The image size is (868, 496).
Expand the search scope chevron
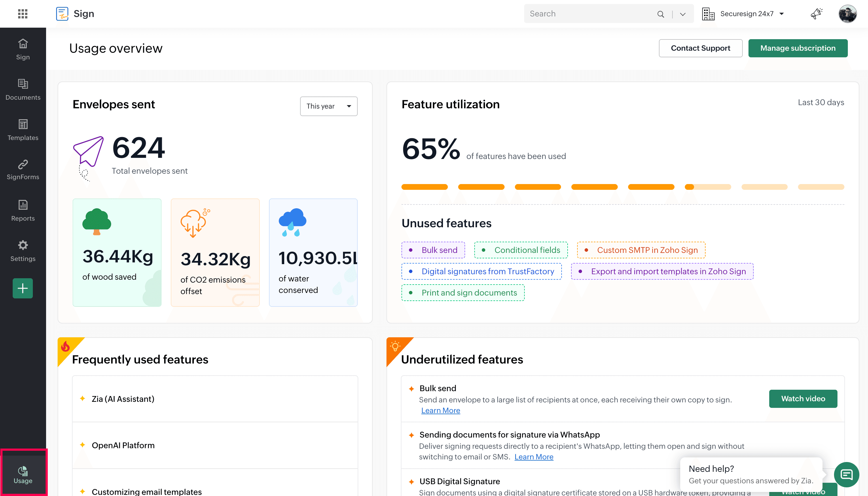[683, 14]
